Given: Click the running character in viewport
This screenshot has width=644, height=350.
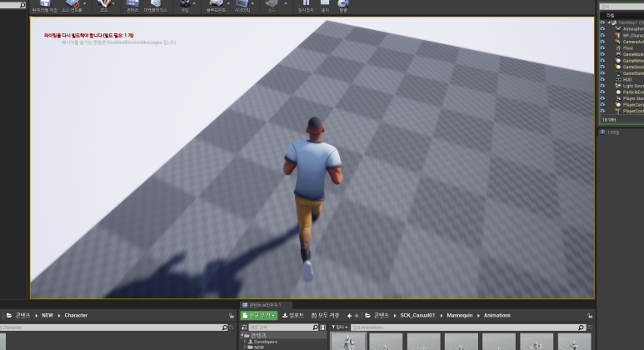Looking at the screenshot, I should [312, 197].
